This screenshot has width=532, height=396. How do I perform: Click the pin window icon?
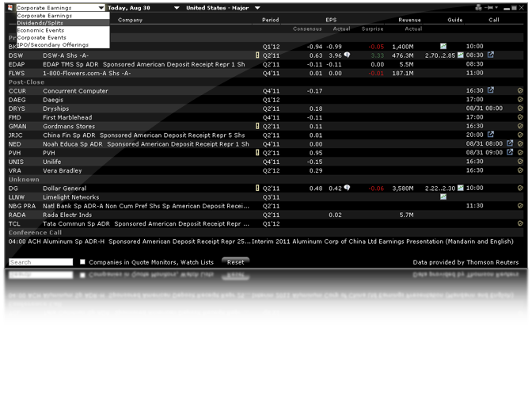(x=489, y=7)
